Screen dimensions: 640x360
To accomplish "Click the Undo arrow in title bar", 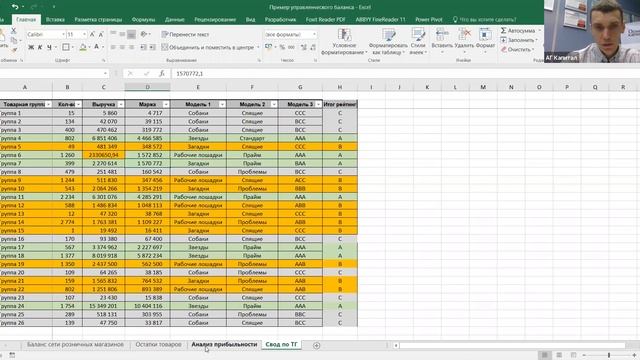I will [15, 7].
